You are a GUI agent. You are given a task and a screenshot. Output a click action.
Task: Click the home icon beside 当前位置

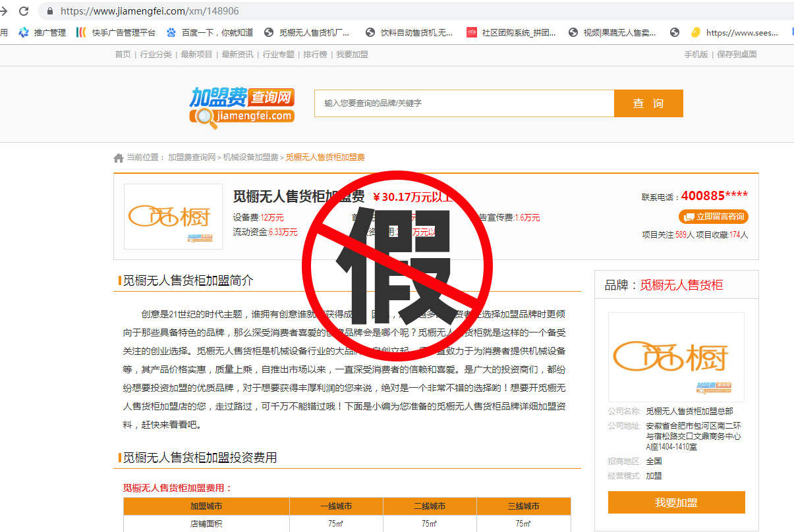[119, 158]
